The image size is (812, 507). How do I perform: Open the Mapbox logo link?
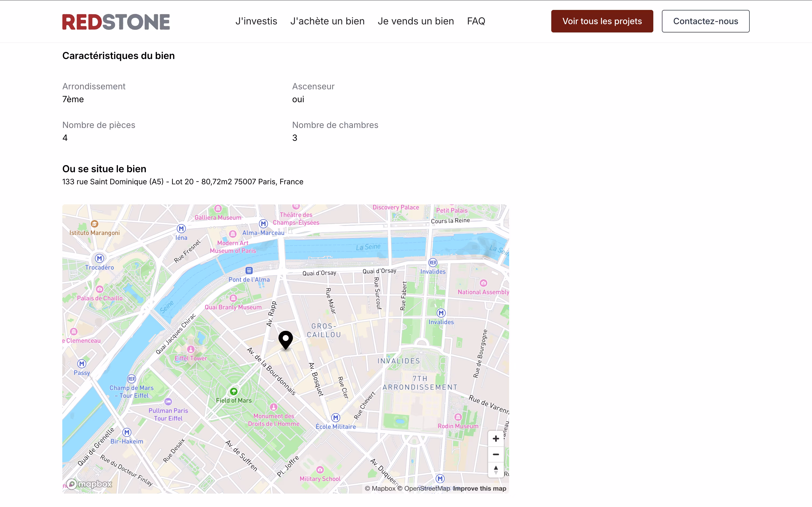pos(89,484)
